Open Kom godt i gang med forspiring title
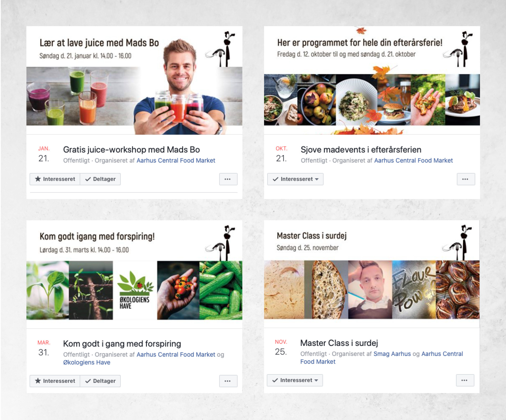This screenshot has width=506, height=420. (122, 344)
